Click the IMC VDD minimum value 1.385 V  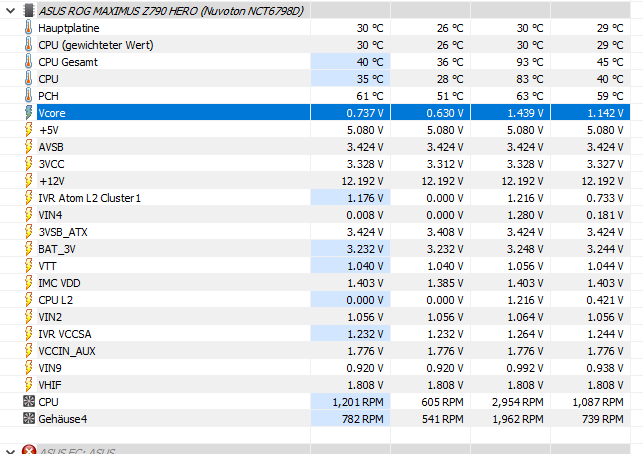pyautogui.click(x=445, y=283)
